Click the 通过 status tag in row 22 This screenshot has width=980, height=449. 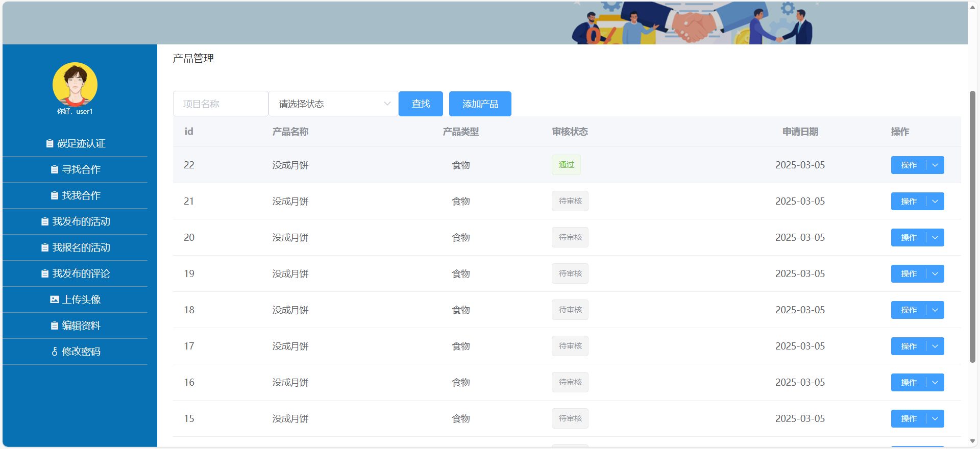(566, 165)
